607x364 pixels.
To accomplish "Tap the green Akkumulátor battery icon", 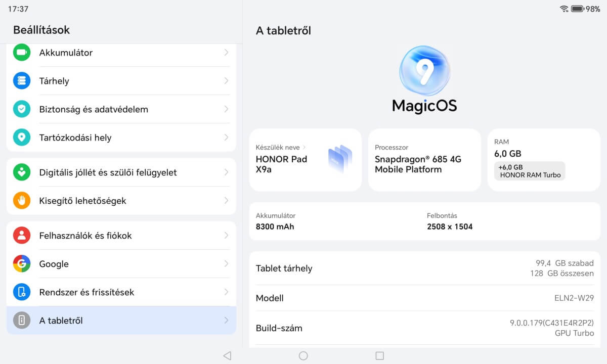I will tap(22, 53).
